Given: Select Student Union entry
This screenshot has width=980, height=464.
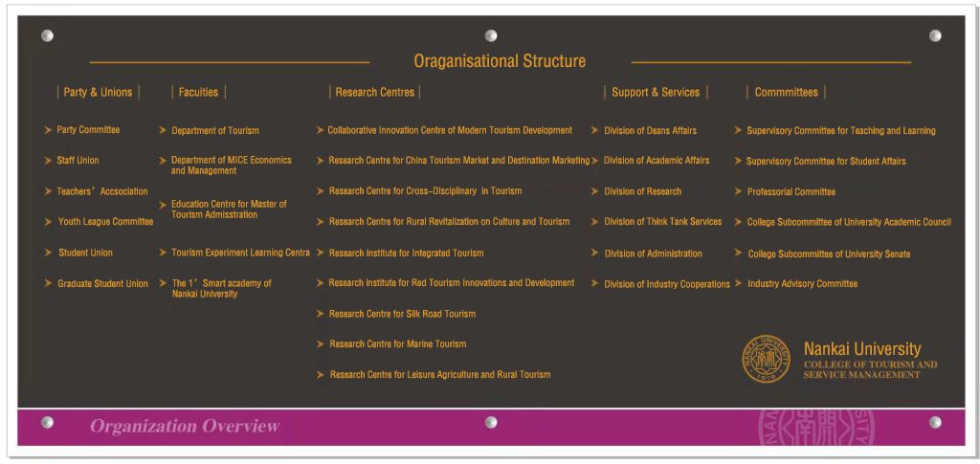Looking at the screenshot, I should [x=85, y=253].
